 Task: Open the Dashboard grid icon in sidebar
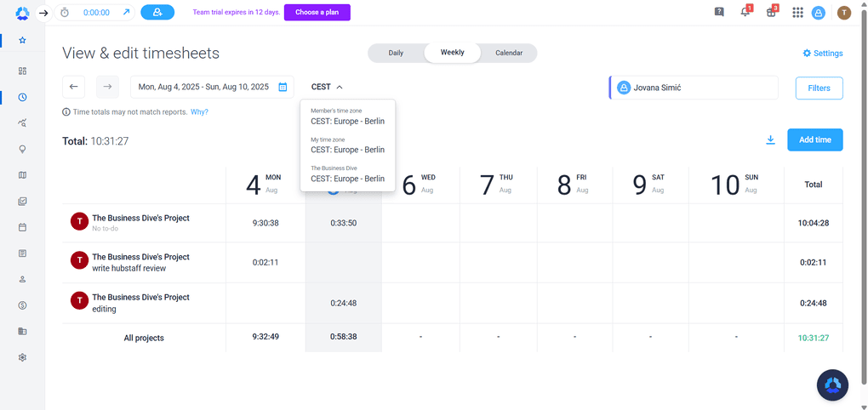coord(22,71)
